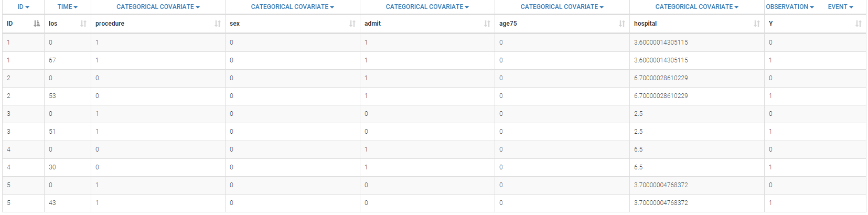
Task: Open categorical covariate dropdown above age75
Action: point(562,7)
